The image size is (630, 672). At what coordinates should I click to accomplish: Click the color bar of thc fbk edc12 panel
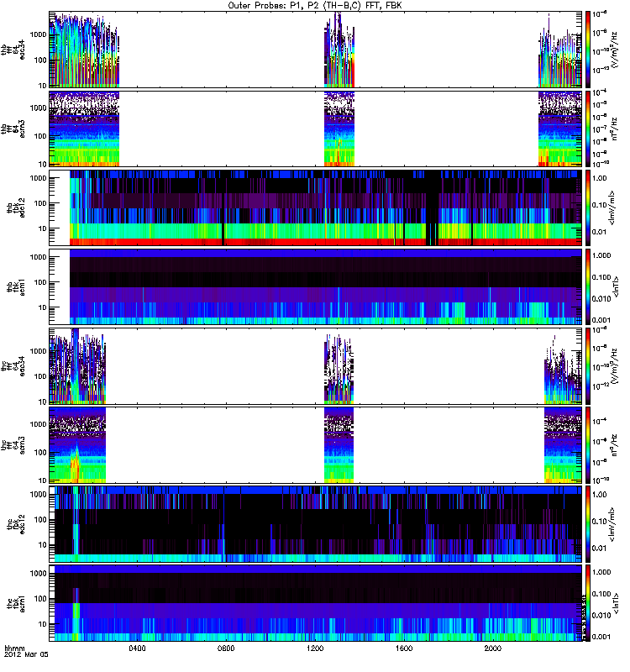tap(588, 524)
